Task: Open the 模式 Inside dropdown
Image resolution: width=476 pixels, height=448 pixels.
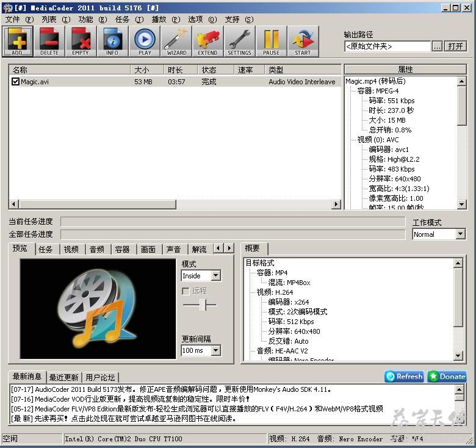Action: [x=201, y=276]
